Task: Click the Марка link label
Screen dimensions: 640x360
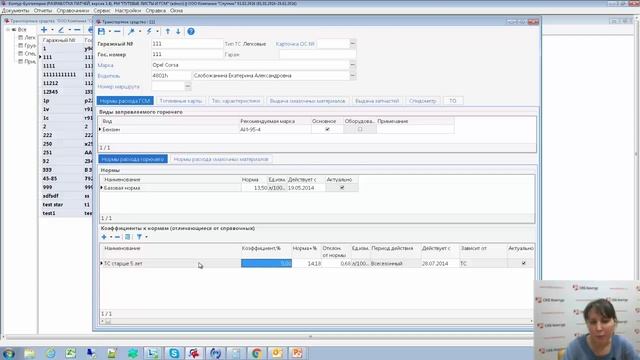Action: pyautogui.click(x=105, y=65)
